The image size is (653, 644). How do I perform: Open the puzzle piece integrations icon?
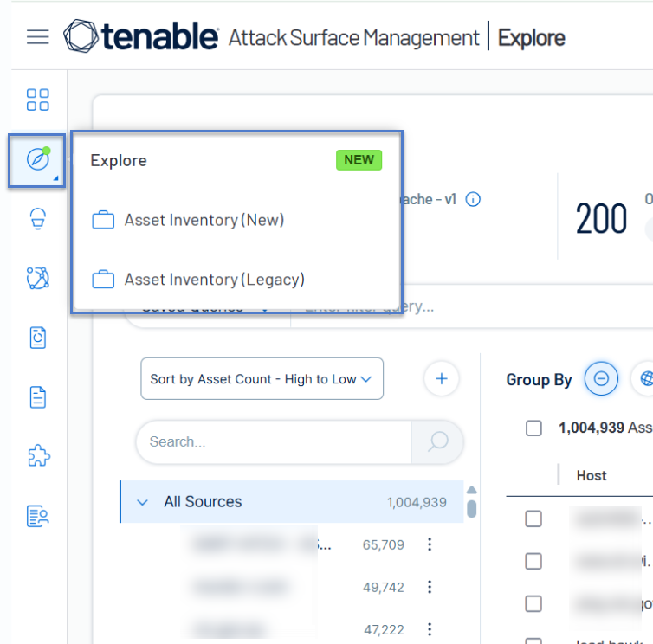pos(39,456)
